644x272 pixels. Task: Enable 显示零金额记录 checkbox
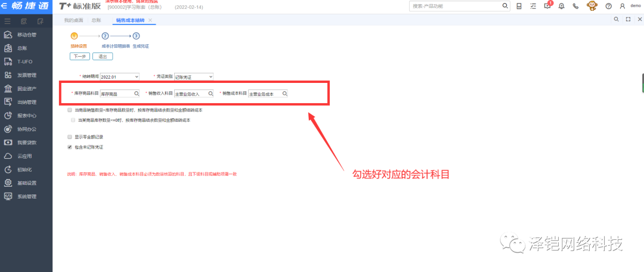pos(70,137)
